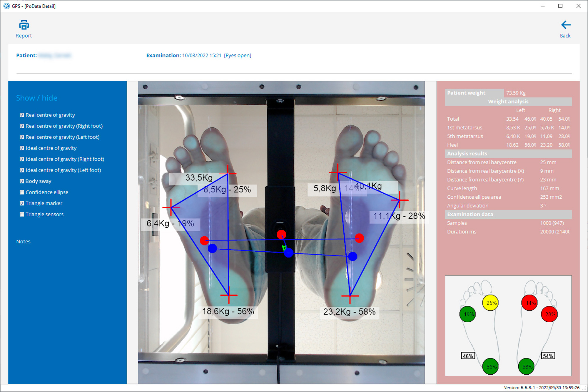Click the yellow 25% pressure circle
588x392 pixels.
[490, 303]
